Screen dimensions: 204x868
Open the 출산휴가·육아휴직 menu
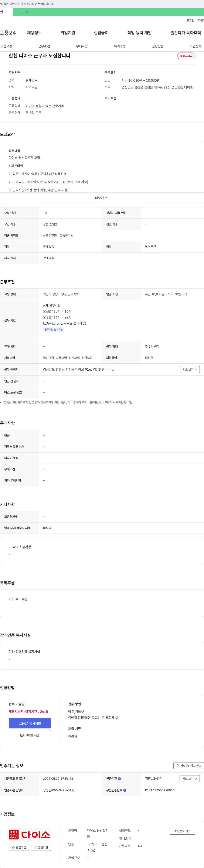pos(186,33)
